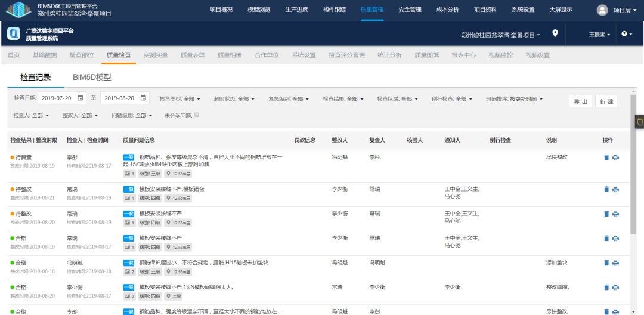Open calendar for end date 2019-08-20

[x=143, y=98]
